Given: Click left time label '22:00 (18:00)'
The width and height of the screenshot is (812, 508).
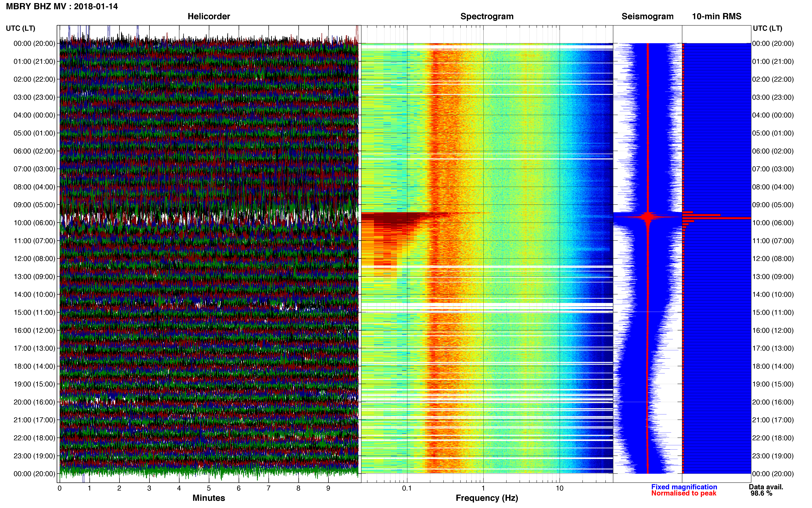Looking at the screenshot, I should point(34,438).
